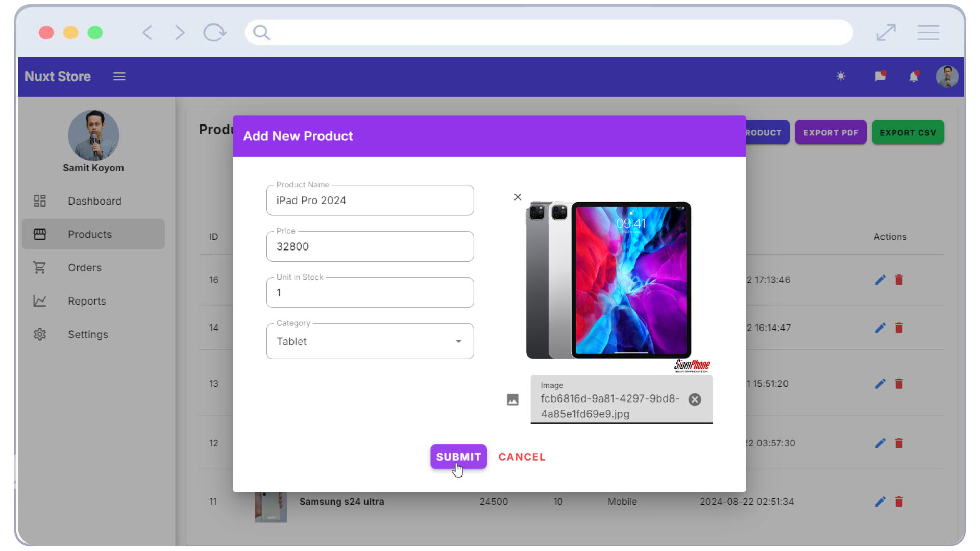Delete product row 13 with the trash icon
The image size is (980, 551).
pyautogui.click(x=899, y=384)
